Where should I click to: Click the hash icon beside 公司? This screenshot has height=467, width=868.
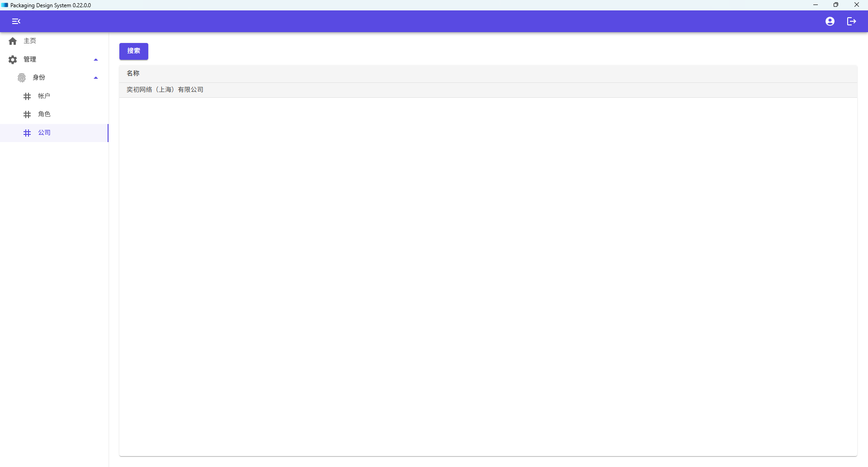pyautogui.click(x=27, y=133)
